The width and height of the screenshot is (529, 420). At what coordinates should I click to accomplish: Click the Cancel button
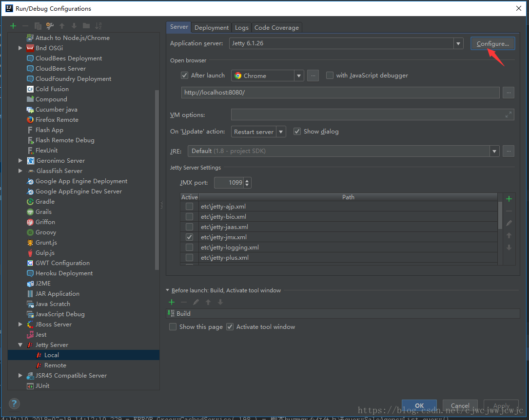pyautogui.click(x=460, y=405)
